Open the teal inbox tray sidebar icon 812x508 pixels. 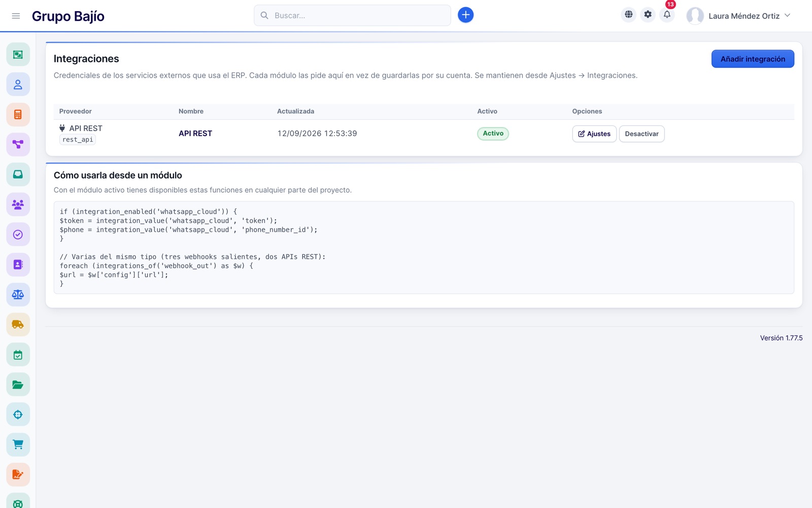click(18, 174)
